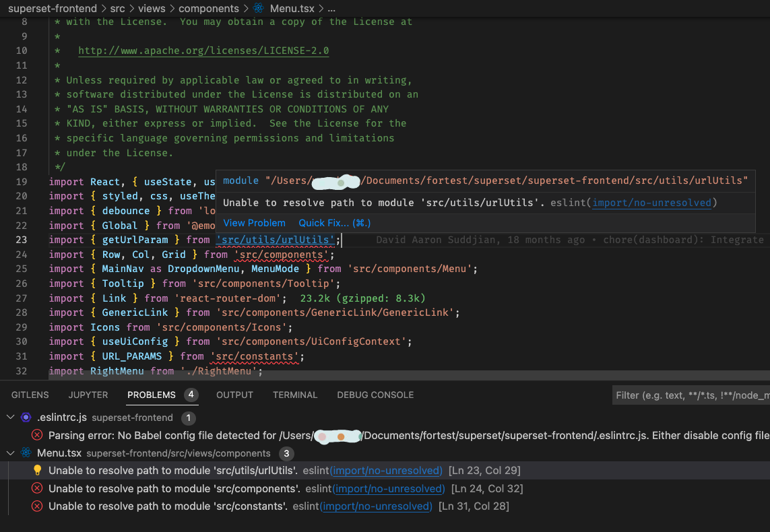This screenshot has height=532, width=770.
Task: Click the 'src/components/GenericLink/GenericLink' path on line 28
Action: pos(335,312)
